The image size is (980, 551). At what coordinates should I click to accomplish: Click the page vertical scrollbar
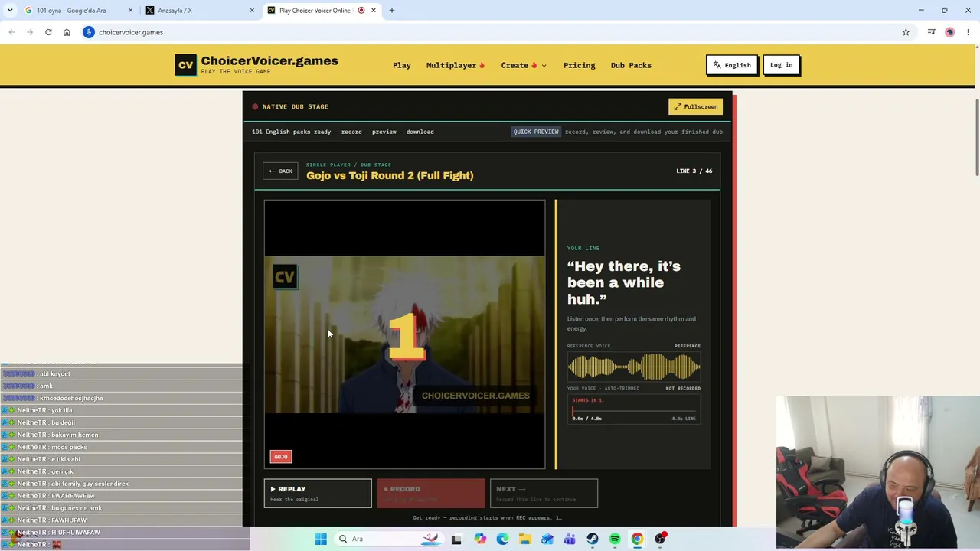coord(976,138)
